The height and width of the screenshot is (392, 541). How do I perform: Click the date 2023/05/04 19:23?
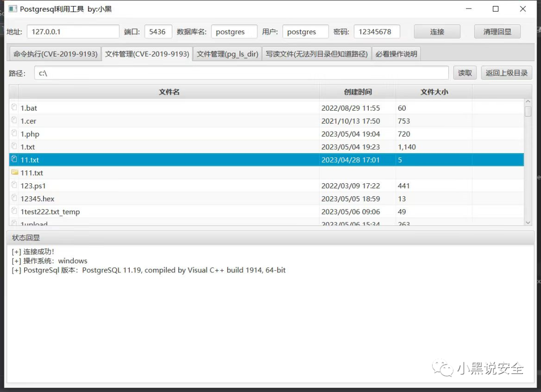pos(351,147)
